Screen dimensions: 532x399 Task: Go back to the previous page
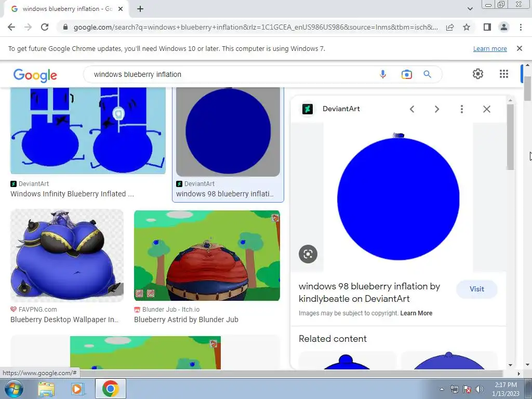click(x=11, y=27)
